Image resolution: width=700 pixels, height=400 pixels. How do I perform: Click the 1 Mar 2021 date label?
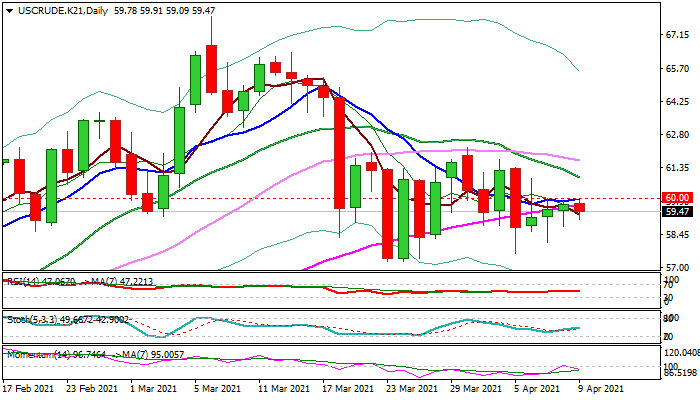(157, 388)
